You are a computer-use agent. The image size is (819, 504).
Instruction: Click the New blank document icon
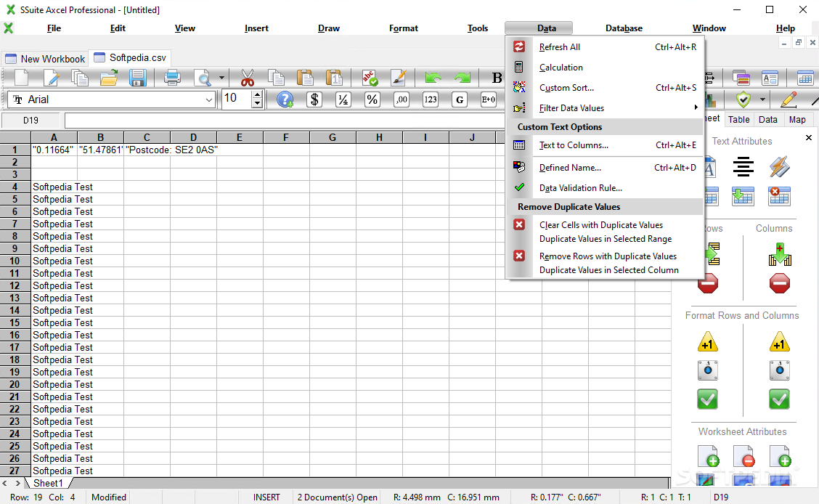point(22,78)
